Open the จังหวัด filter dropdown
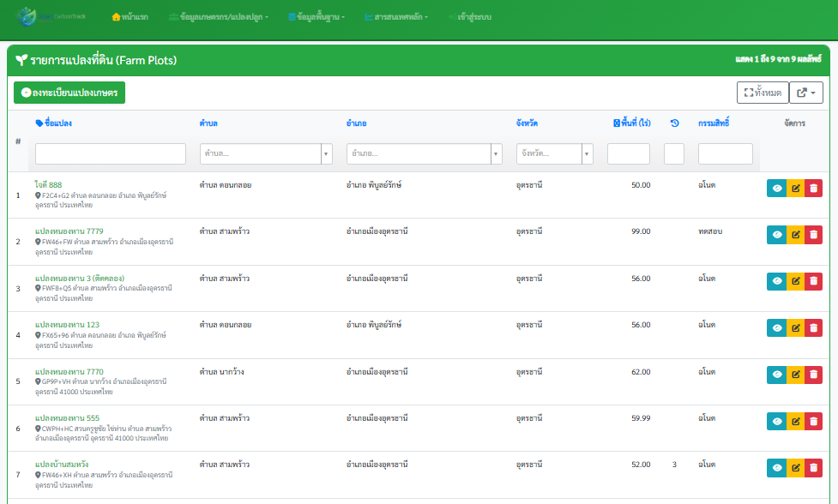Screen dimensions: 838x504 tap(555, 153)
